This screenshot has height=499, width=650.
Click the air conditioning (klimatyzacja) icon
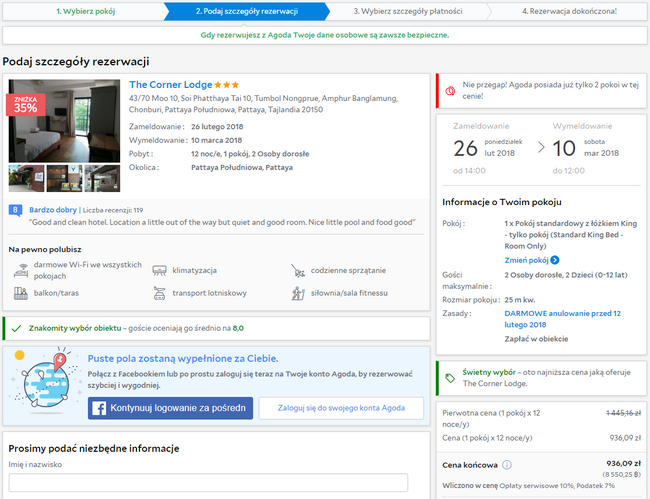pyautogui.click(x=159, y=271)
